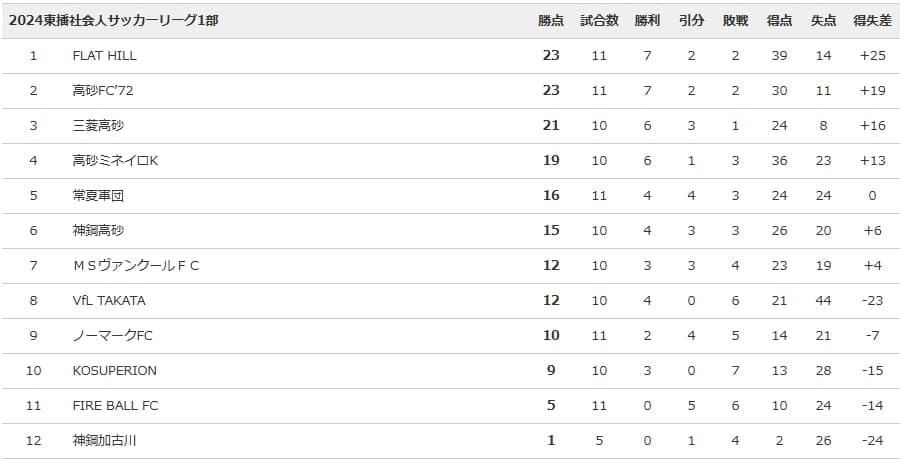Select KOSUPERION in the table
901x461 pixels.
pyautogui.click(x=115, y=371)
